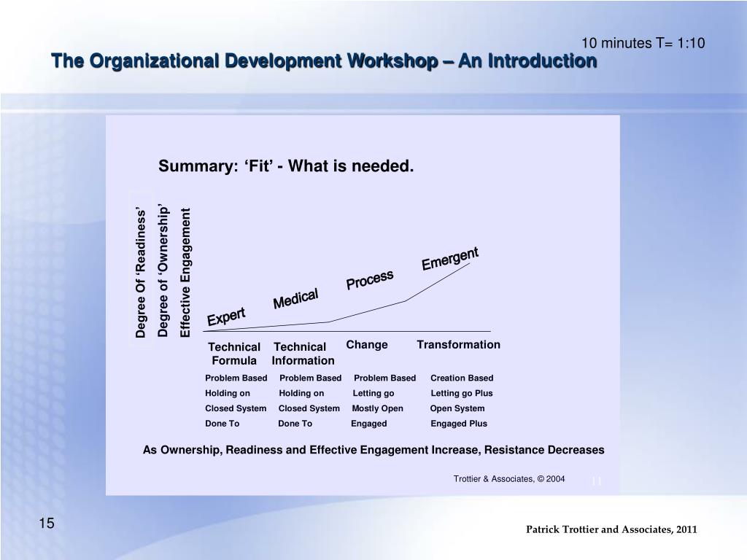This screenshot has width=747, height=560.
Task: Click the 'Transformation' column heading
Action: click(x=458, y=345)
